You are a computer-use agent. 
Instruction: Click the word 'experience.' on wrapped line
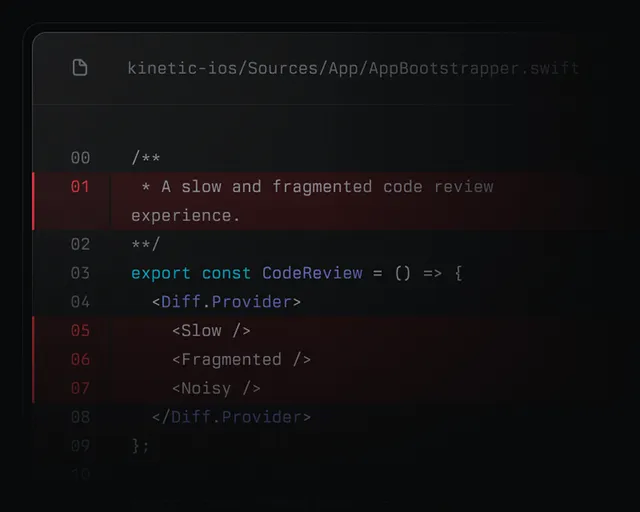coord(186,216)
